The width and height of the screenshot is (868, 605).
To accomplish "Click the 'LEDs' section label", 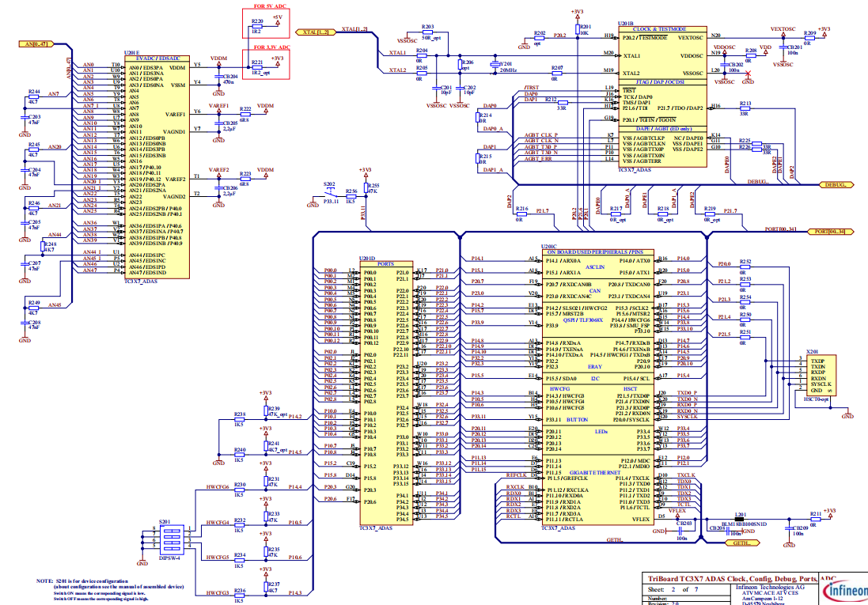I will click(601, 432).
